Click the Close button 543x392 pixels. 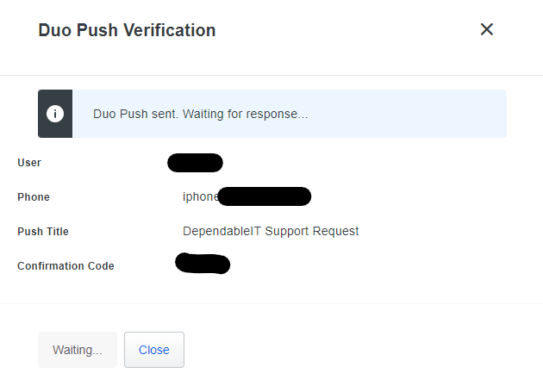tap(154, 350)
